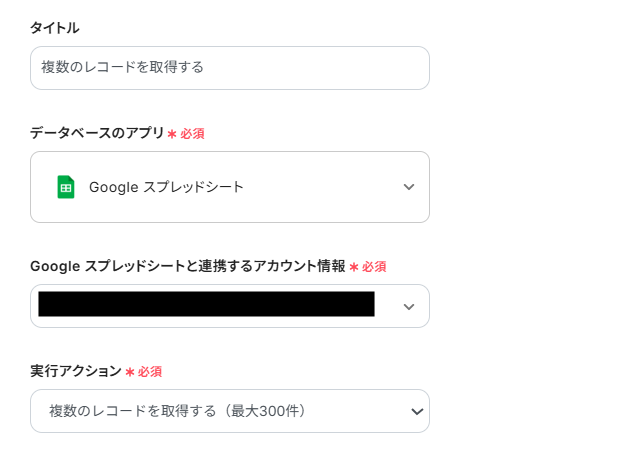Click the 必須 marker next to アカウント情報
624x457 pixels.
[374, 267]
